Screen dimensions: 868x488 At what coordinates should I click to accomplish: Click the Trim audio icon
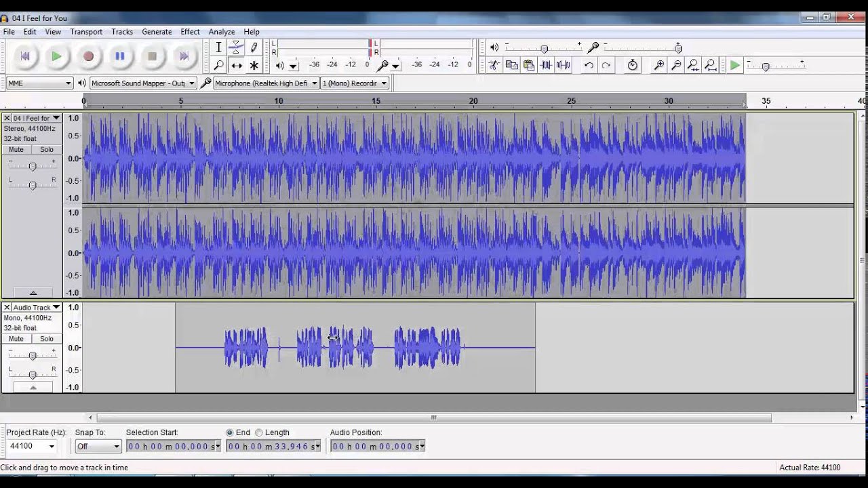point(546,65)
